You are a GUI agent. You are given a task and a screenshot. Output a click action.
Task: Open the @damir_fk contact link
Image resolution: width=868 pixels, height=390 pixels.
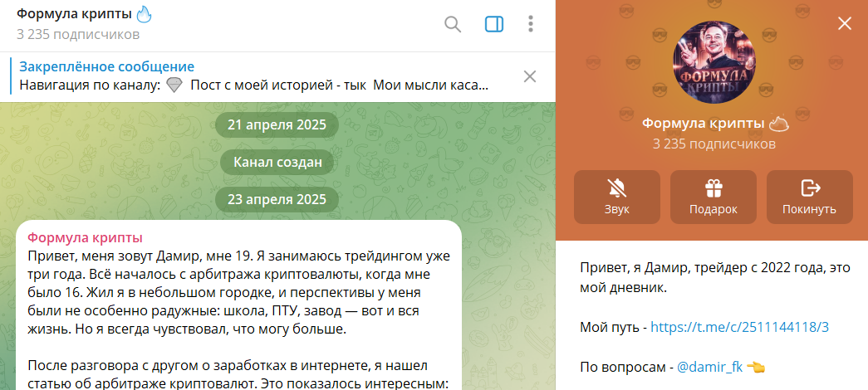tap(709, 368)
